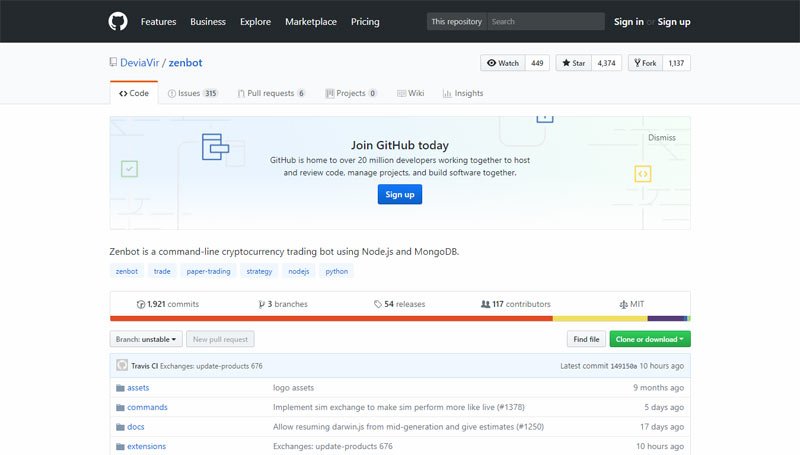Click the Travis CI avatar thumbnail
Viewport: 800px width, 455px height.
point(122,365)
